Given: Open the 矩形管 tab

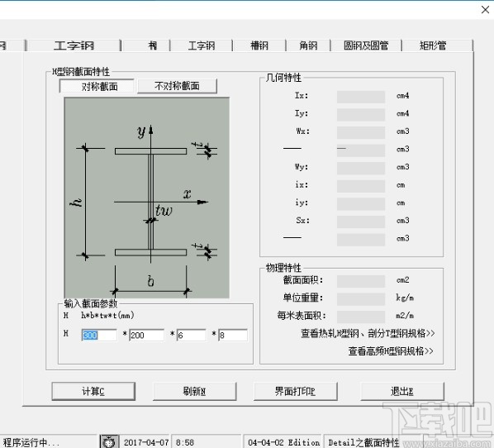Looking at the screenshot, I should pos(433,45).
